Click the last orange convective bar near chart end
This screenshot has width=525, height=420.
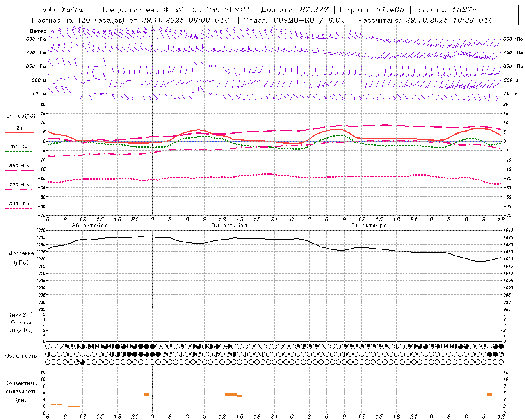(489, 395)
